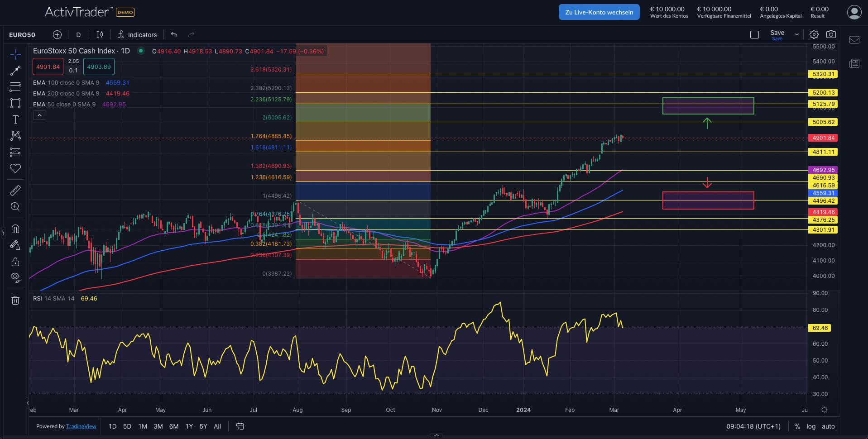Switch to the 1Y time range
This screenshot has width=868, height=439.
point(189,426)
